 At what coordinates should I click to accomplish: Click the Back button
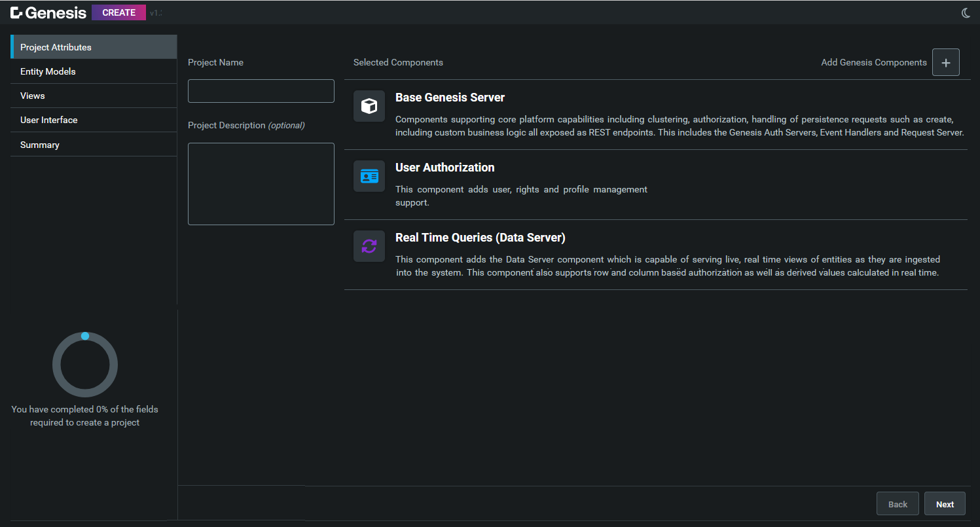(898, 503)
